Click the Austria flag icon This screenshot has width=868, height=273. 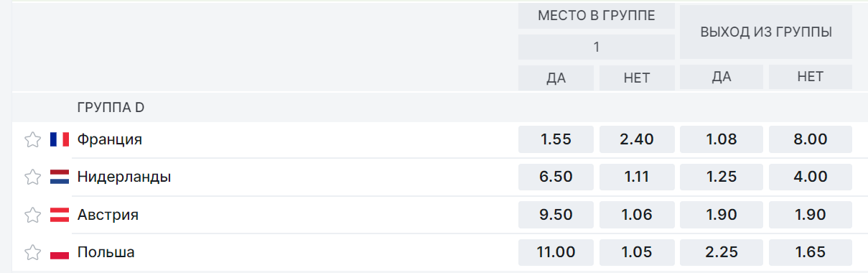tap(60, 215)
